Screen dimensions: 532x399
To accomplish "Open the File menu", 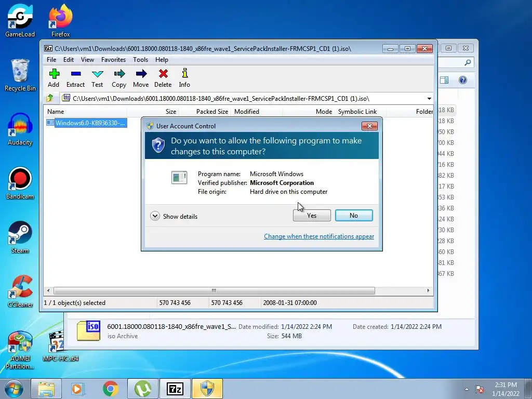I will pos(51,60).
